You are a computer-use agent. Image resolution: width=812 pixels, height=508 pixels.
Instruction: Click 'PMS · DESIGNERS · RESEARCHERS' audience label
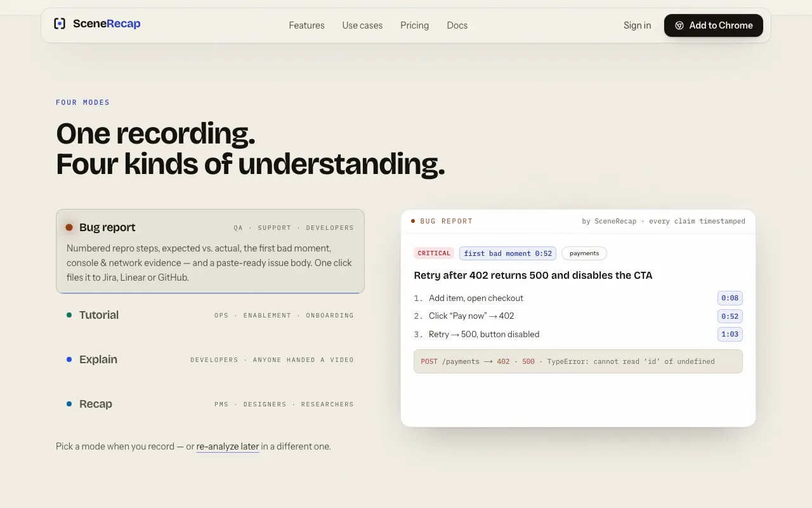(x=284, y=404)
